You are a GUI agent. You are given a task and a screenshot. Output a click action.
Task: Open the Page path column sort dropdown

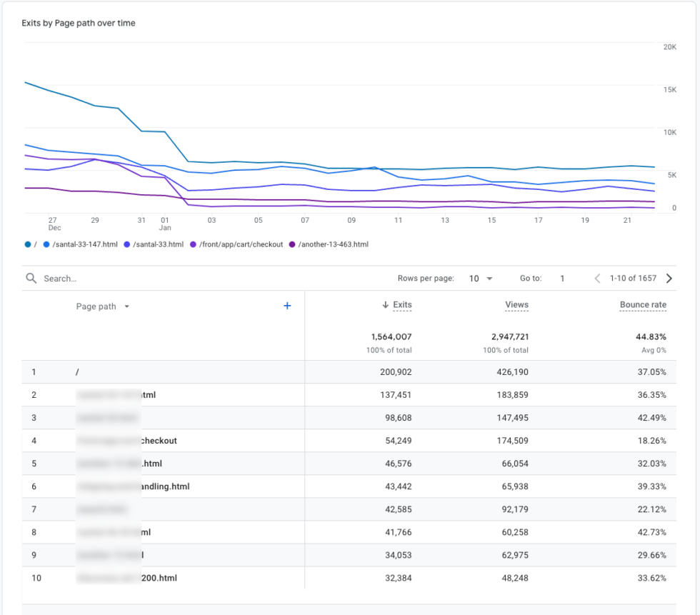click(126, 306)
